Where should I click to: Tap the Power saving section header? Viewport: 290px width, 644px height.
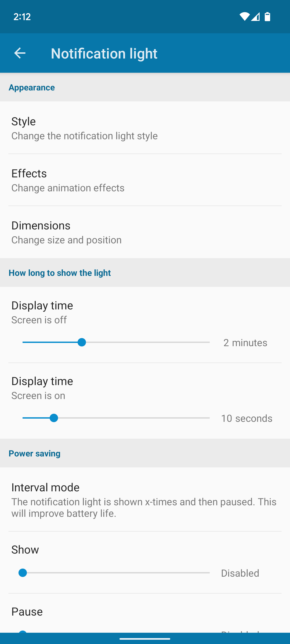tap(34, 453)
